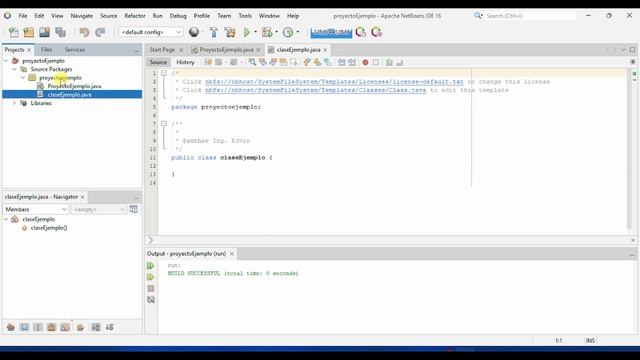
Task: Click the Profile Project clock icon
Action: pos(288,32)
